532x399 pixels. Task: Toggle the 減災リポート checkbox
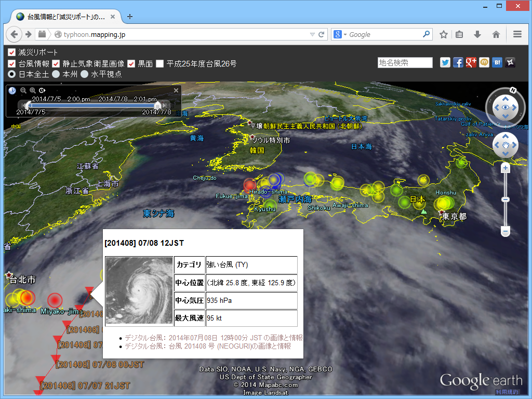click(11, 52)
